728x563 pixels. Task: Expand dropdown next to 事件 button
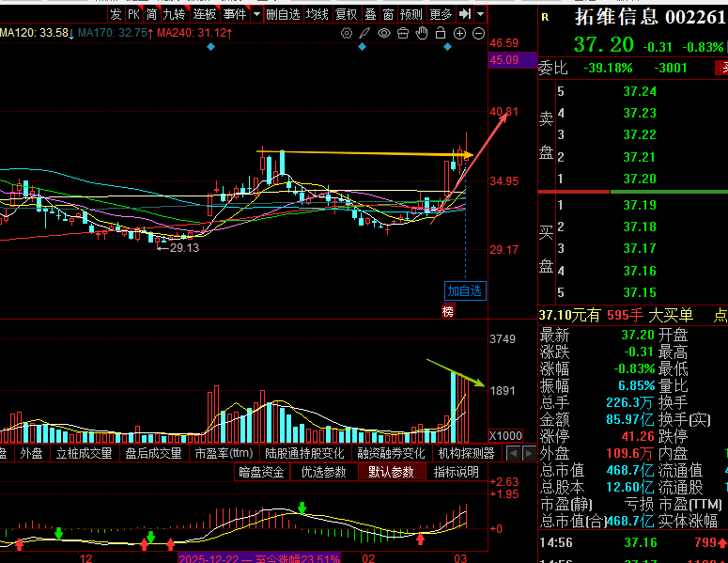256,14
